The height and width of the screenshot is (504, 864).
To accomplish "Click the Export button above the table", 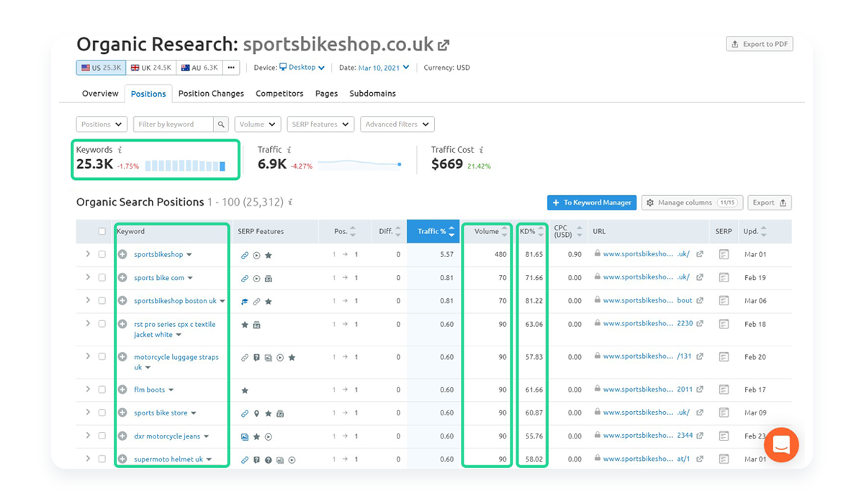I will (770, 203).
